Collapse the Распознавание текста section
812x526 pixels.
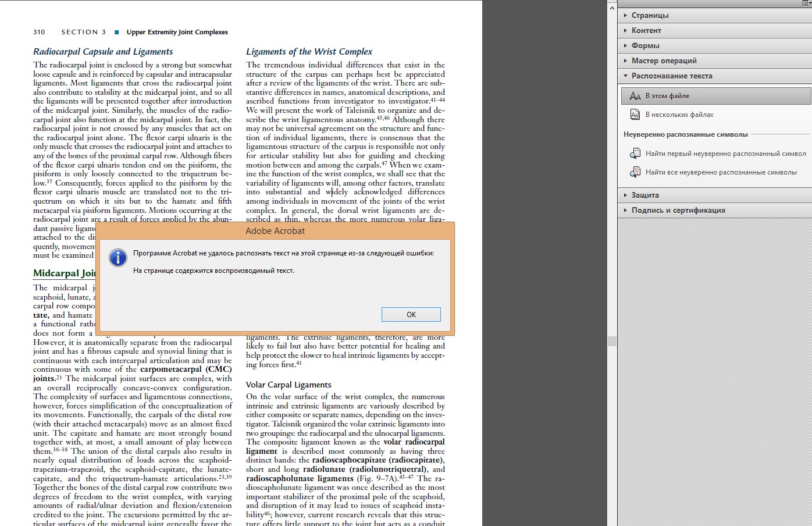coord(714,76)
